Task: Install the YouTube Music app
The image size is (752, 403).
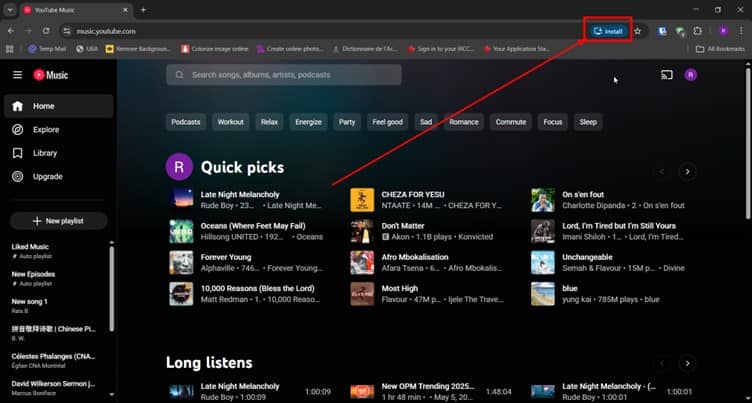Action: pos(608,31)
